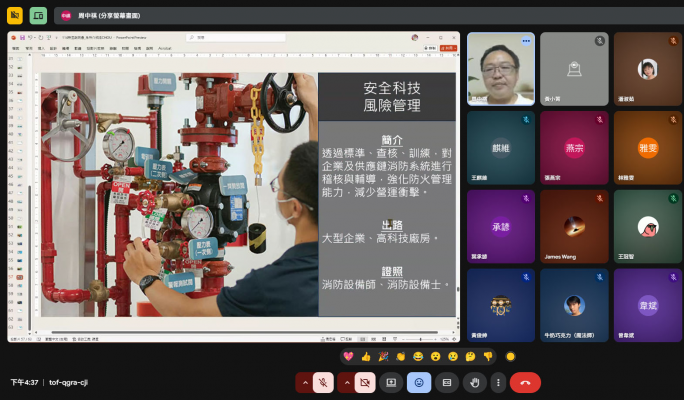Click the green screen-sharing indicator at top left

pos(38,15)
